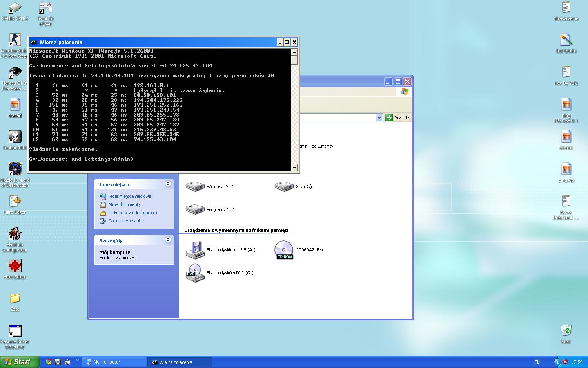Open the 'Dokumenty udostępnione' link
The height and width of the screenshot is (368, 588).
pyautogui.click(x=134, y=213)
